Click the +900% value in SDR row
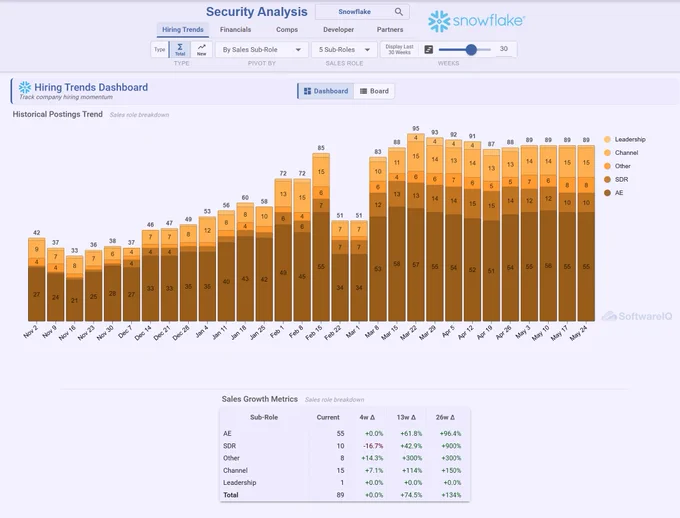This screenshot has height=518, width=680. (x=451, y=446)
